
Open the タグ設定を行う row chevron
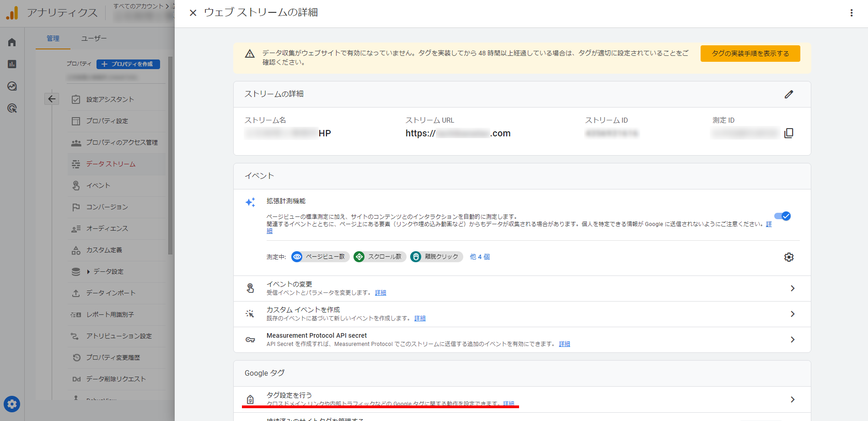(792, 399)
